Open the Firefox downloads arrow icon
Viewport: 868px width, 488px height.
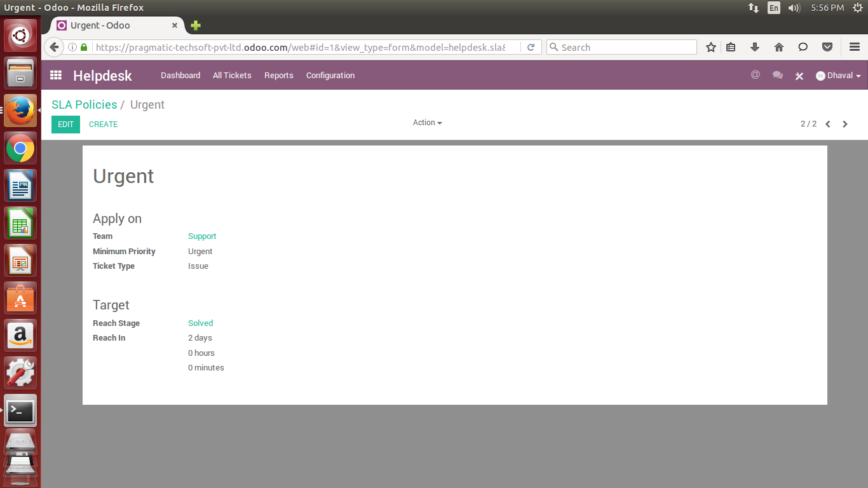click(755, 47)
